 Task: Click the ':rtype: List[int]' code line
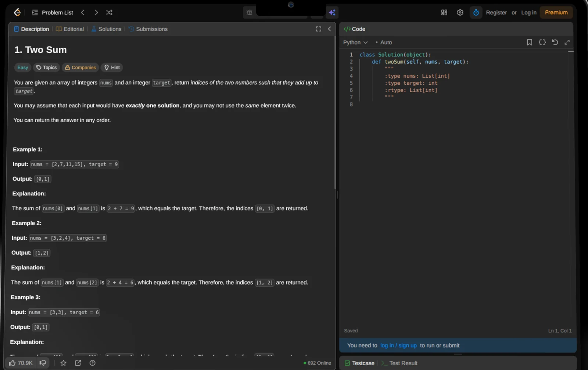click(411, 90)
